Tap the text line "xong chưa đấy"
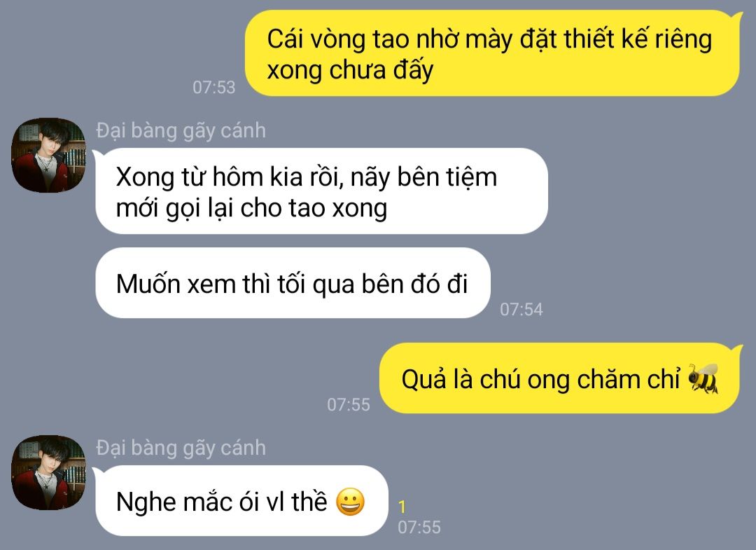 (350, 71)
